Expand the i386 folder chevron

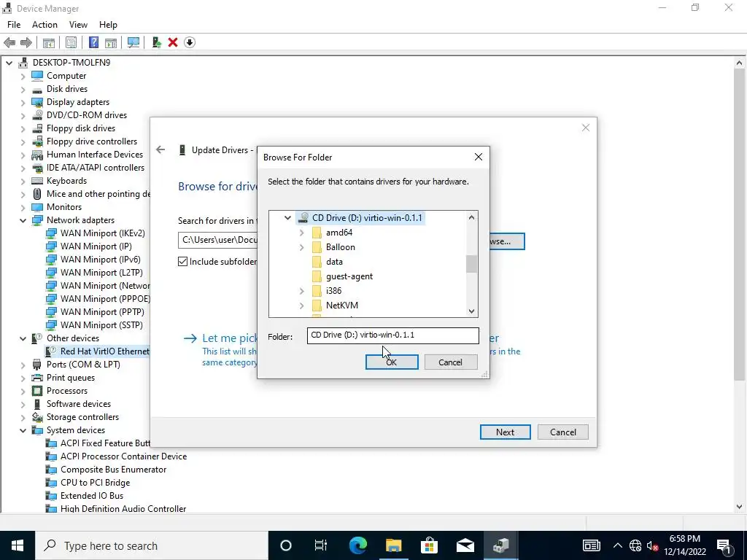(x=301, y=290)
